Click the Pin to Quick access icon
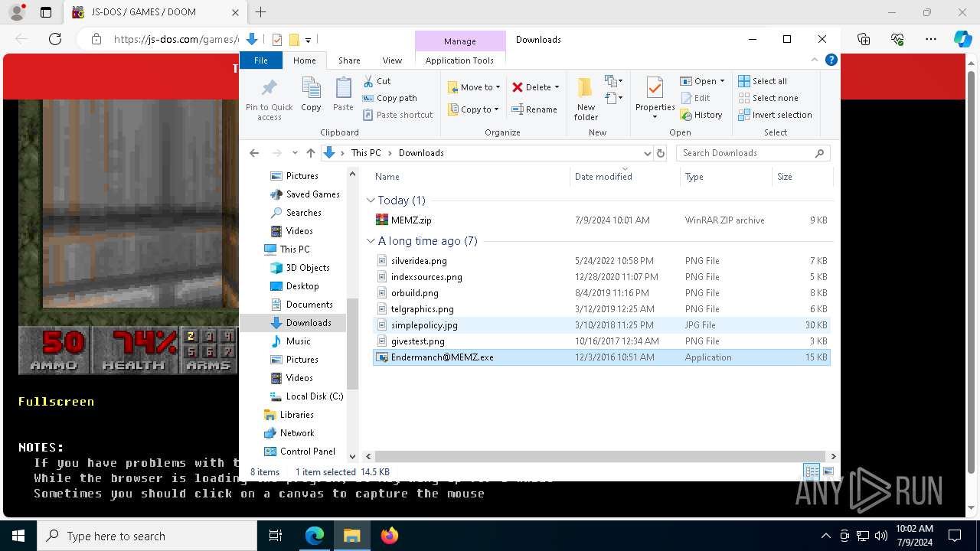The width and height of the screenshot is (980, 551). point(269,87)
